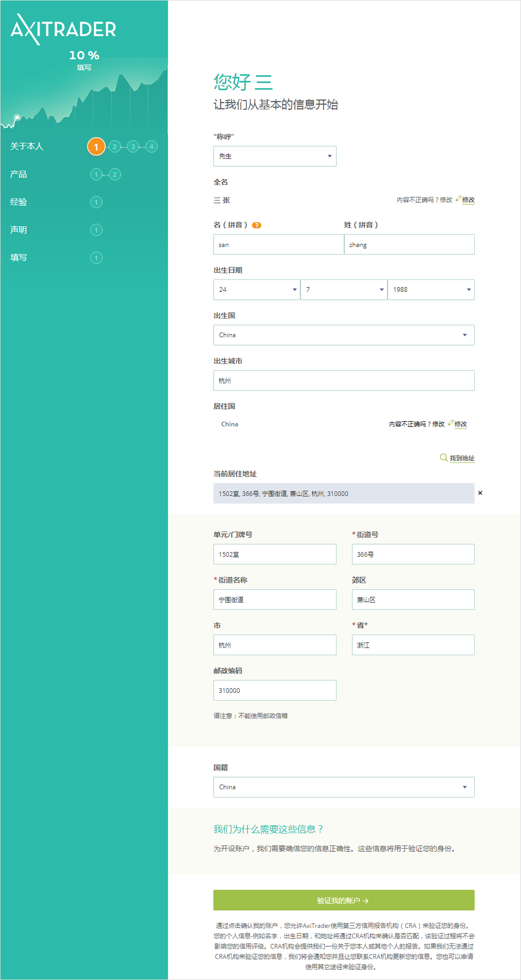521x980 pixels.
Task: Open 声明 section in sidebar
Action: tap(19, 230)
